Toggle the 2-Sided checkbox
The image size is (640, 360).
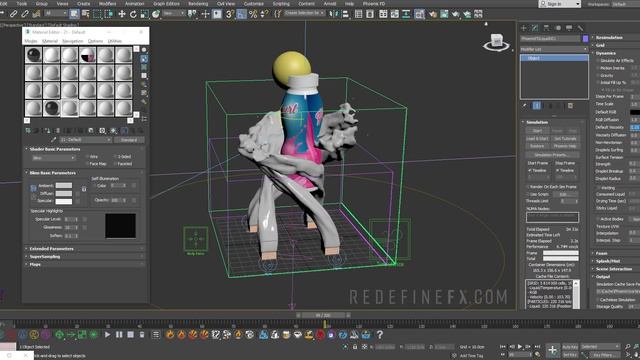(x=116, y=157)
